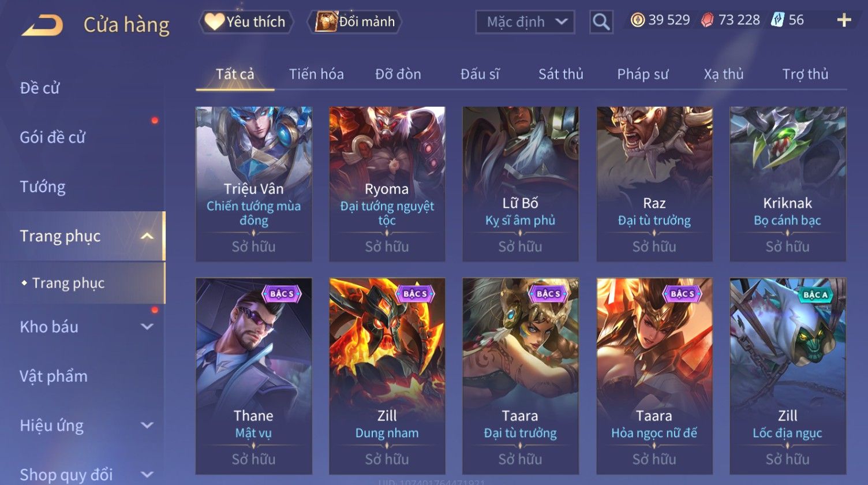Open the Tướng sidebar menu
868x485 pixels.
(43, 186)
